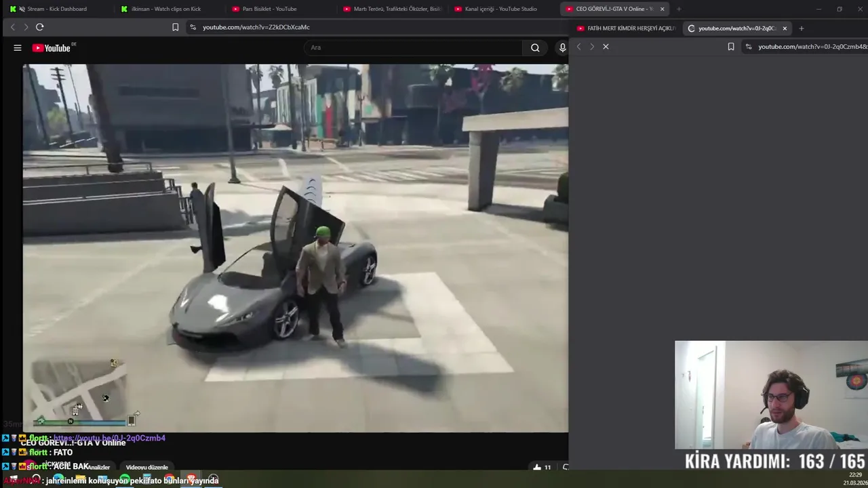Click the right window address bar URL
Viewport: 868px width, 488px height.
[x=812, y=47]
